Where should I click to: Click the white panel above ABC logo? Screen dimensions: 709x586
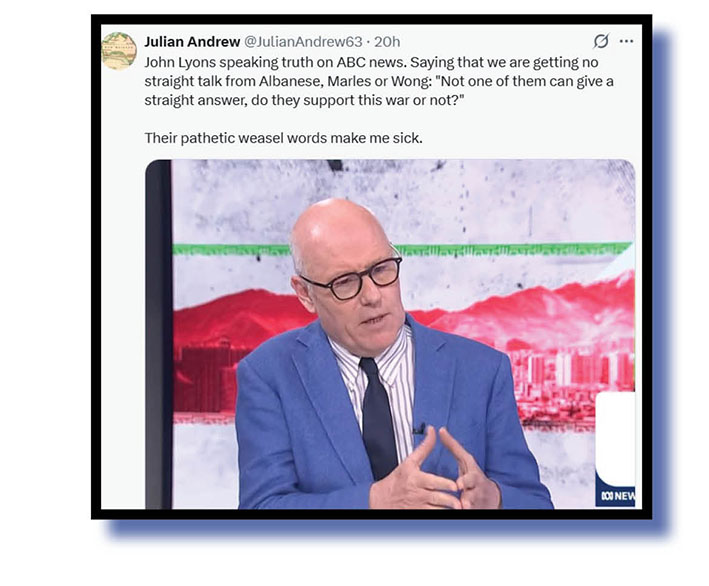[616, 434]
